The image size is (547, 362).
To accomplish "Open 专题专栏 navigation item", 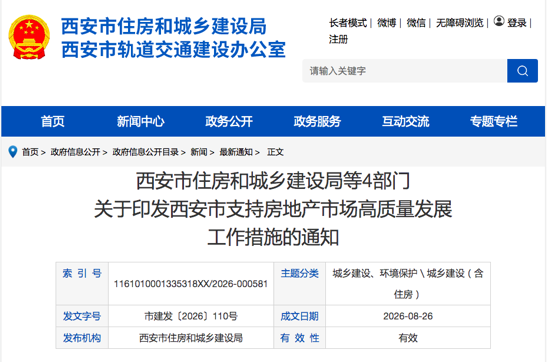I will click(494, 121).
